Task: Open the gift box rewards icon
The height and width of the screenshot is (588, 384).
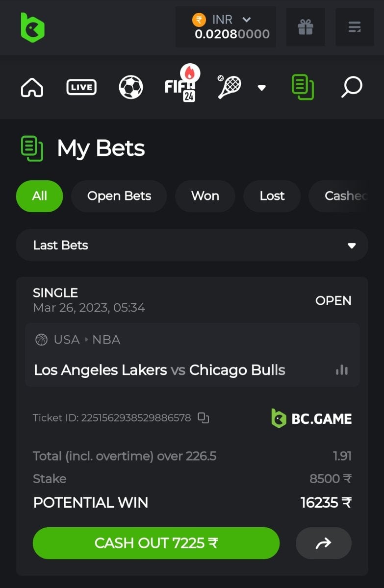Action: [306, 27]
